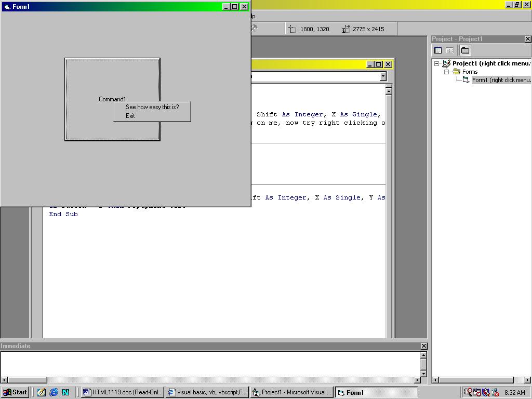Click inside the Immediate window text area
Screen dimensions: 532x399
click(x=210, y=364)
